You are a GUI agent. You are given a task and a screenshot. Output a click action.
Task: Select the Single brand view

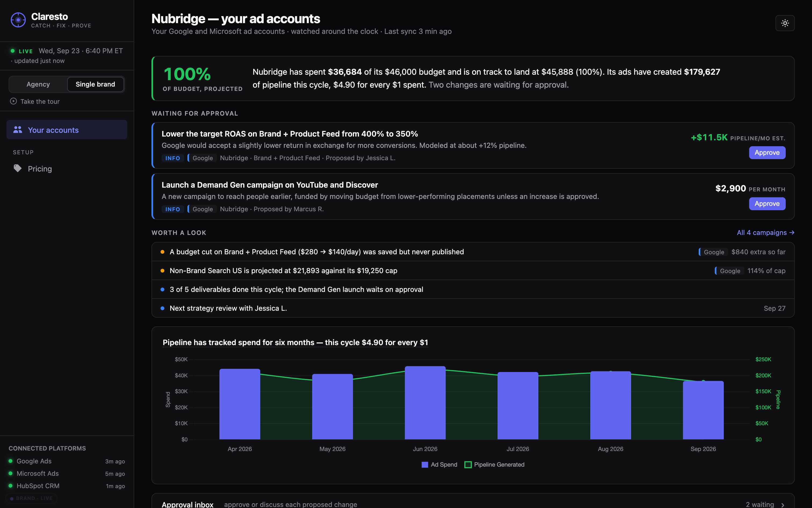pos(95,84)
